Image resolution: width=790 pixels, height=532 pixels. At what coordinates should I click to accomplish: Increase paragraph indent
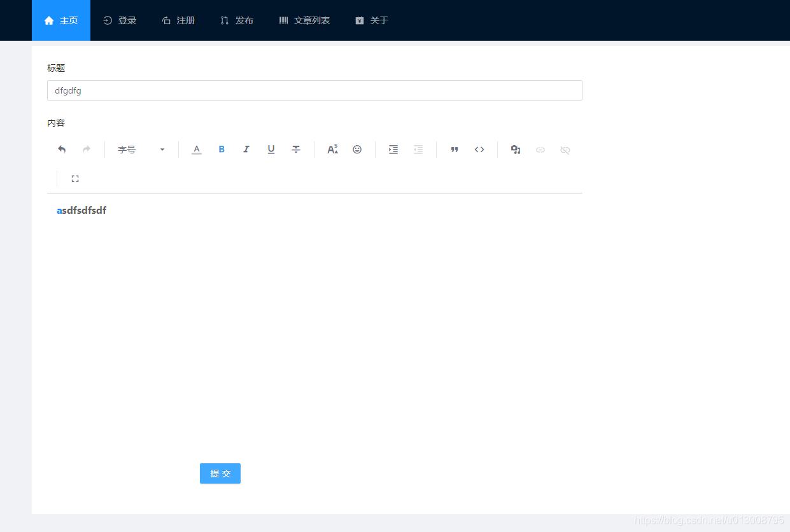(393, 150)
